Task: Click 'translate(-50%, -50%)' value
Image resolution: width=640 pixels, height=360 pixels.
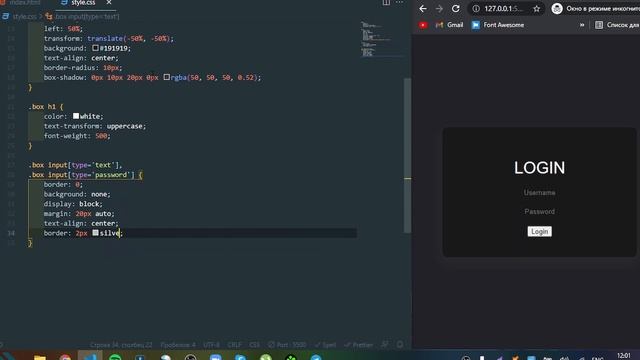Action: coord(130,38)
